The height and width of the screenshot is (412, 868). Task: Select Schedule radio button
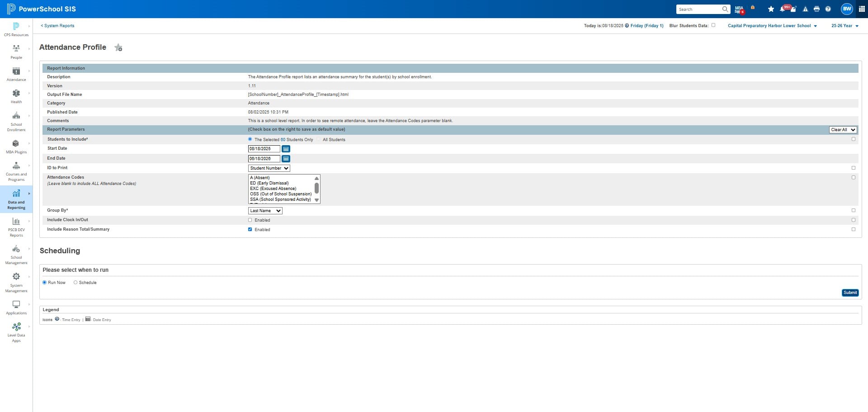(75, 283)
